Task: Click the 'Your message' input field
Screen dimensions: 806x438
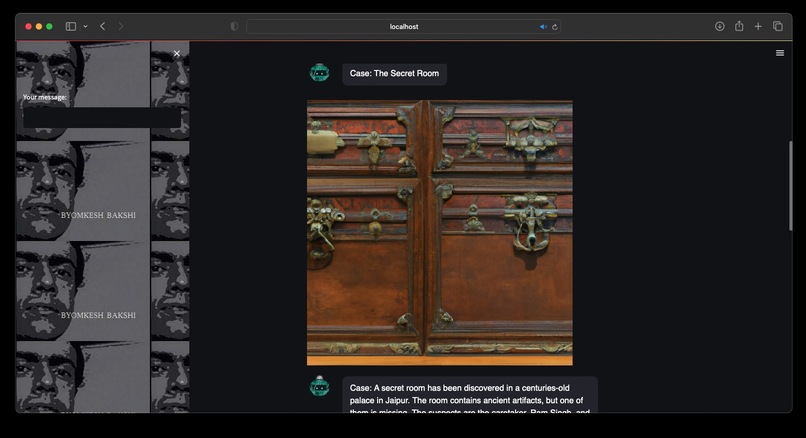Action: click(x=102, y=118)
